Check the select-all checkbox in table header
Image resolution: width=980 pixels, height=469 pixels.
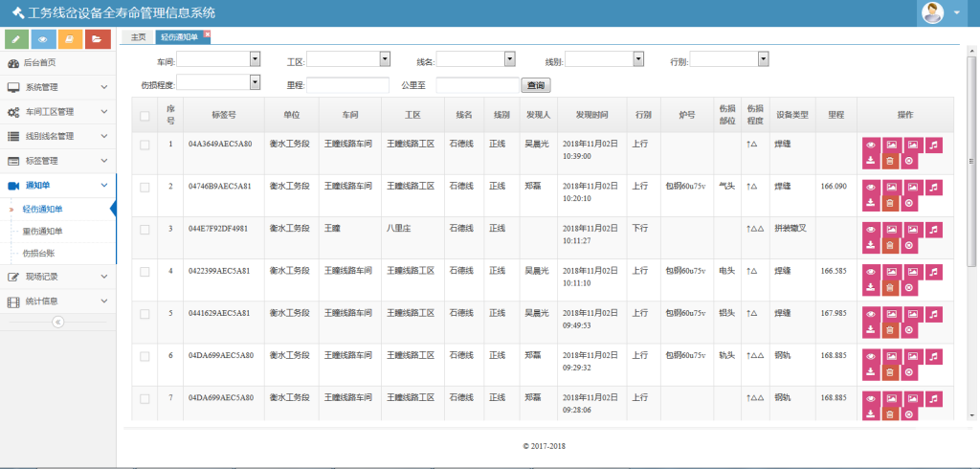point(145,116)
